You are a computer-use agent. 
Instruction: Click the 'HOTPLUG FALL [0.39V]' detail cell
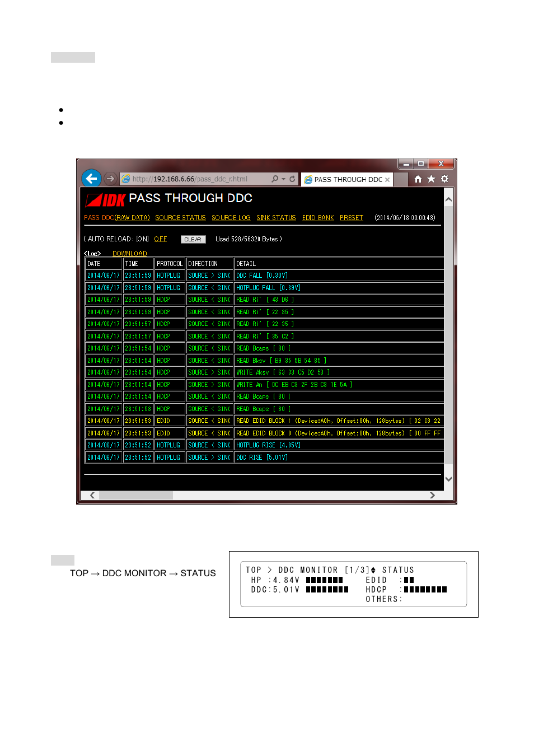click(x=339, y=288)
